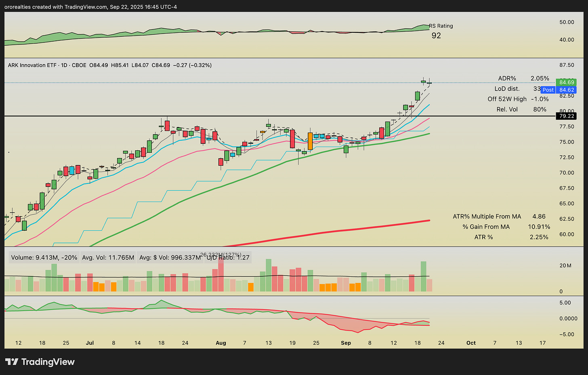Click the blue Post 84.62 price label
The height and width of the screenshot is (375, 588).
(x=559, y=90)
